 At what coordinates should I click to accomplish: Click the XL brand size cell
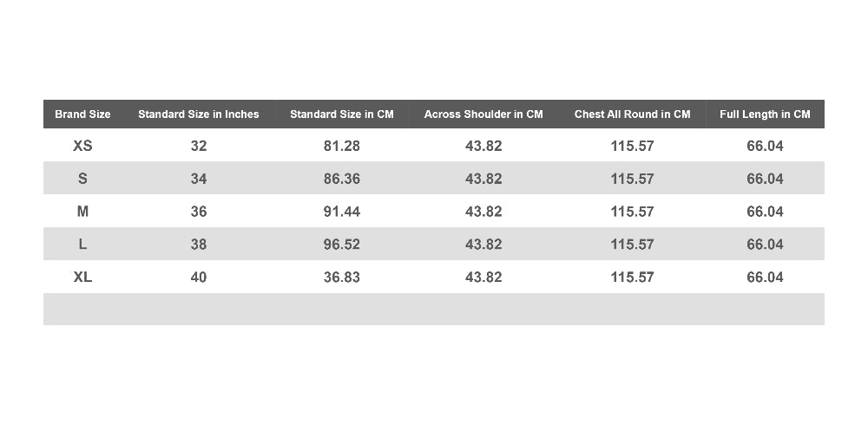pyautogui.click(x=82, y=276)
